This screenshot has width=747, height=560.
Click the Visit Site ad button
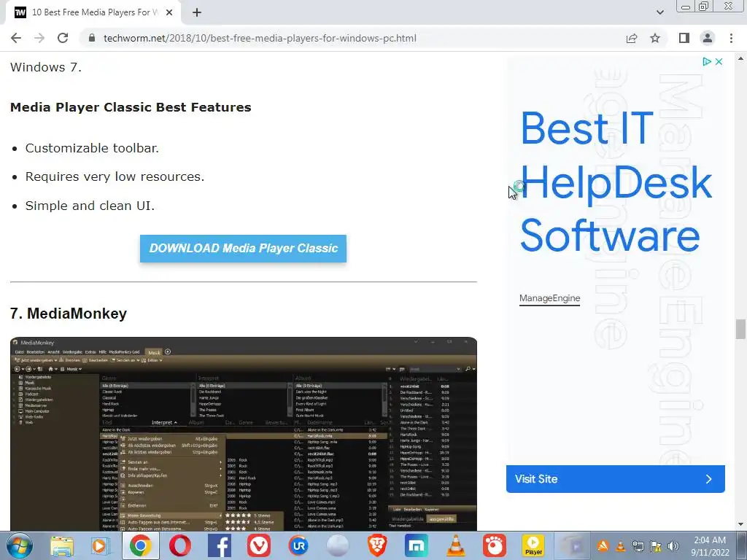[x=616, y=479]
